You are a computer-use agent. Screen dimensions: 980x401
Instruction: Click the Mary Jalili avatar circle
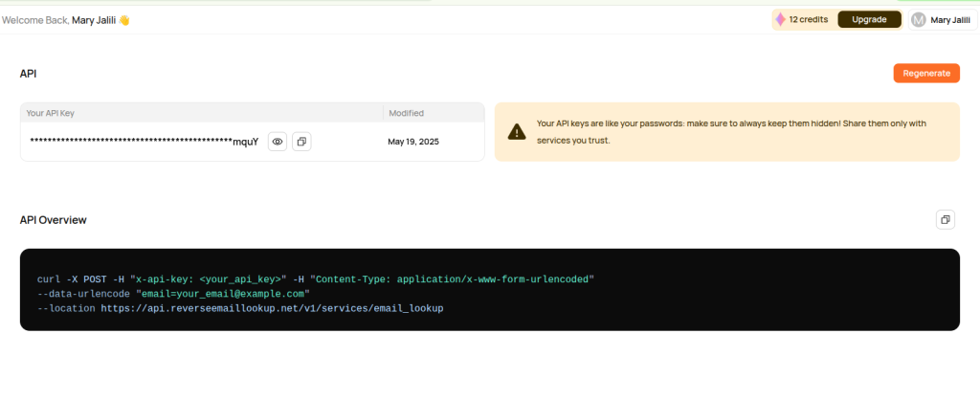918,20
